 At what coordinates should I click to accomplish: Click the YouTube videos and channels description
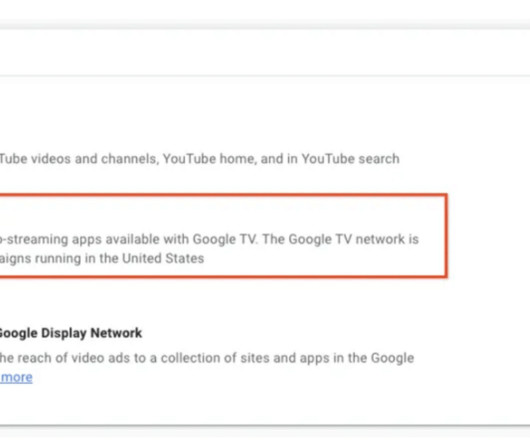pos(199,159)
